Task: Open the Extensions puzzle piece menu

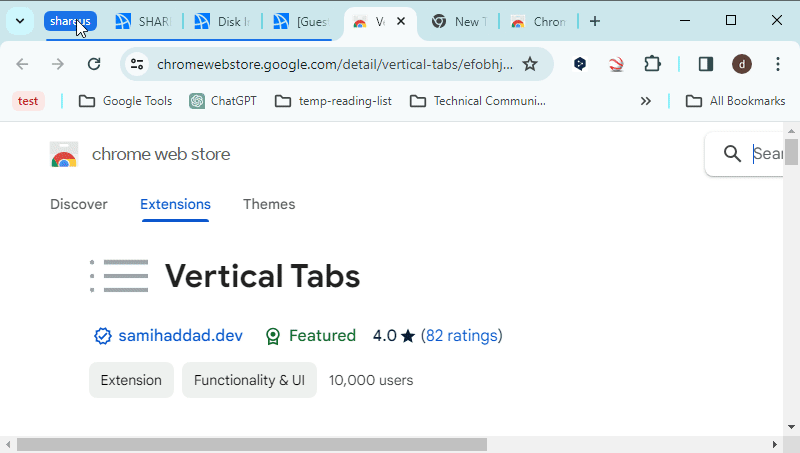Action: [652, 64]
